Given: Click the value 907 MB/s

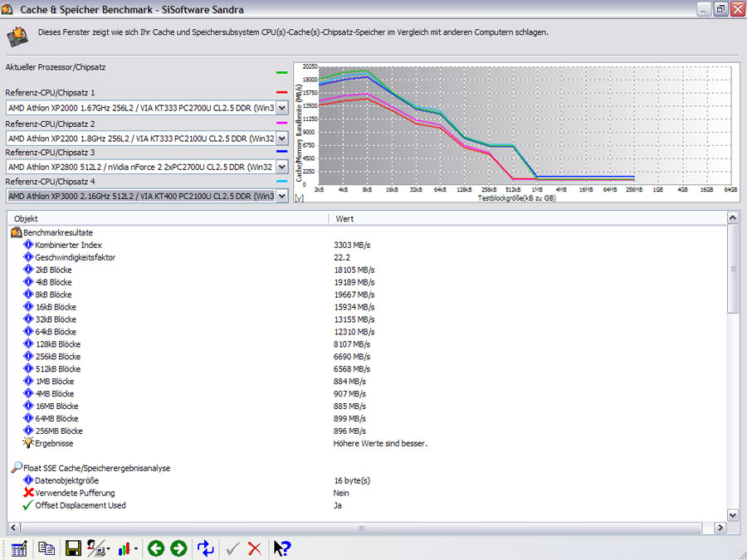Looking at the screenshot, I should pyautogui.click(x=349, y=394).
